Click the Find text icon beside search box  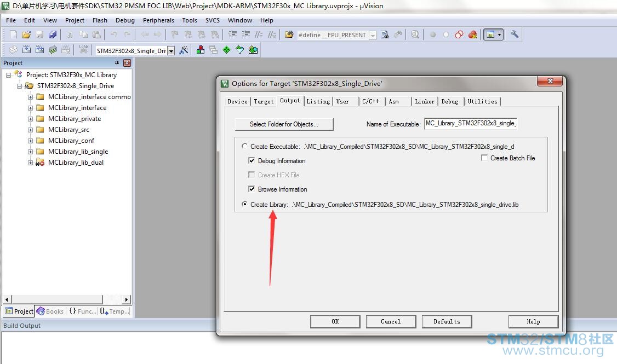click(385, 34)
